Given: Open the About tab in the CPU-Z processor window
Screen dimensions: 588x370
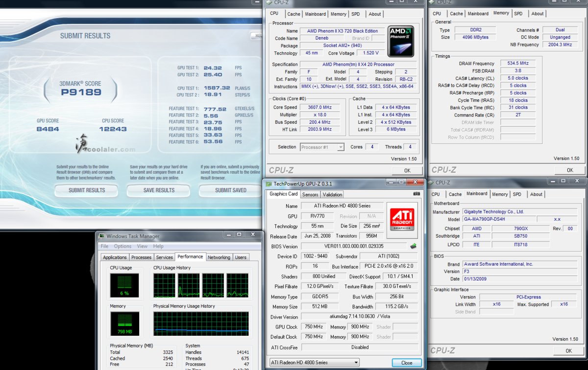Looking at the screenshot, I should click(375, 14).
